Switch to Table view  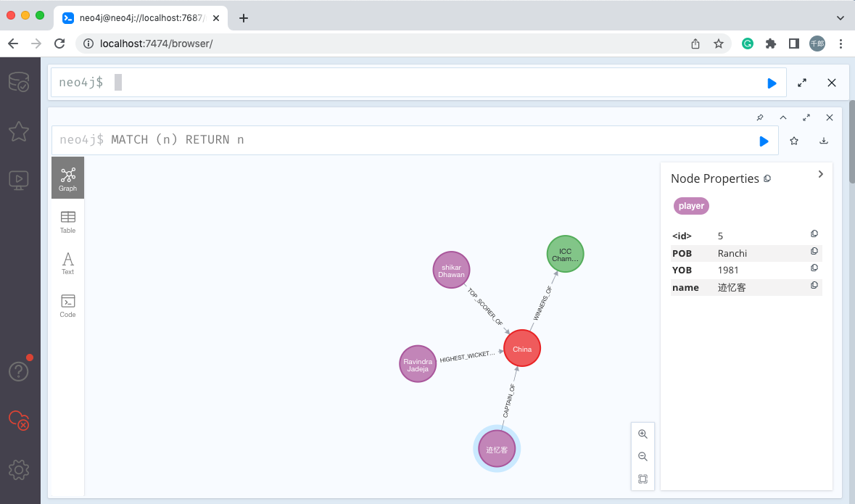coord(67,222)
